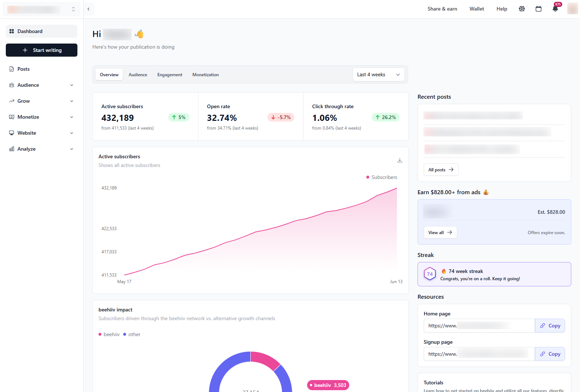The width and height of the screenshot is (580, 392).
Task: Click the 26.2% click through badge
Action: point(386,117)
